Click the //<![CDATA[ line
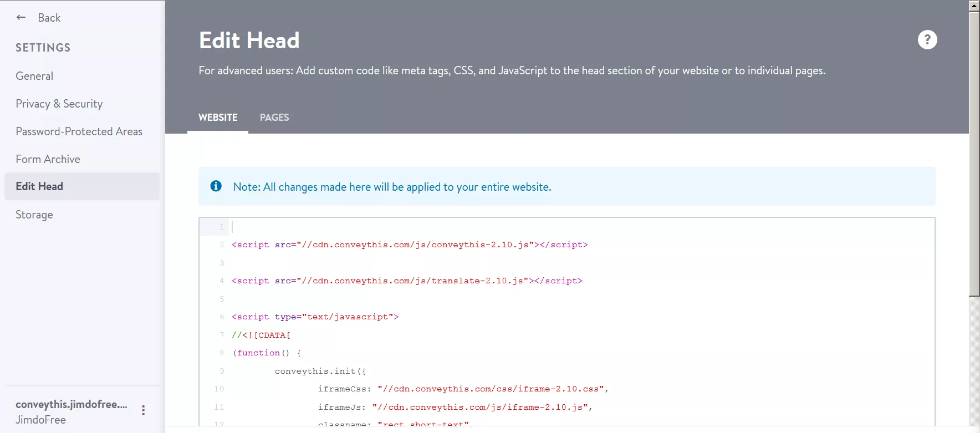The image size is (980, 433). [261, 335]
